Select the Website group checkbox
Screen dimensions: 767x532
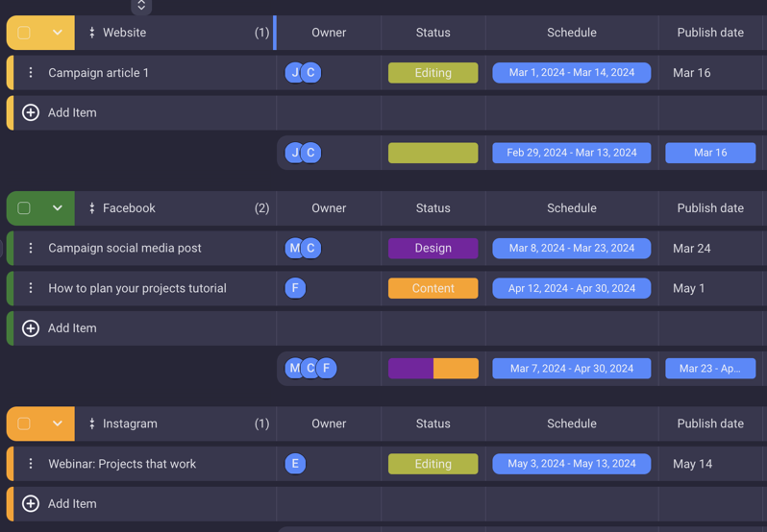23,33
